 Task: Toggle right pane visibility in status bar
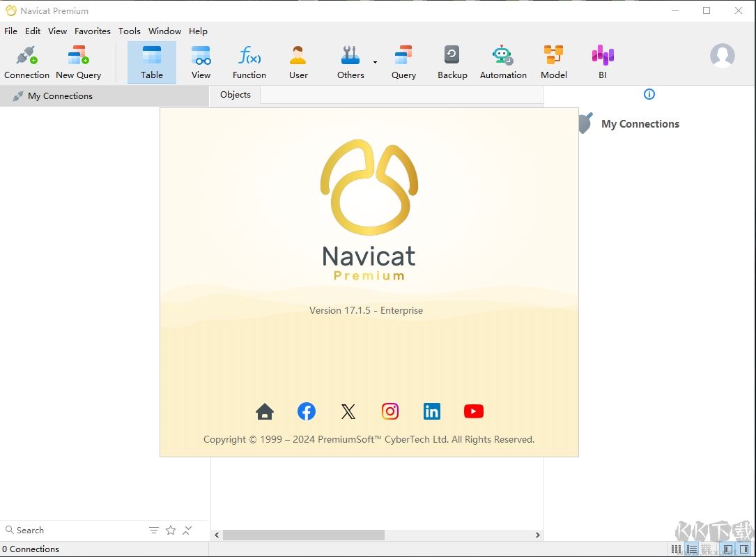click(x=744, y=549)
